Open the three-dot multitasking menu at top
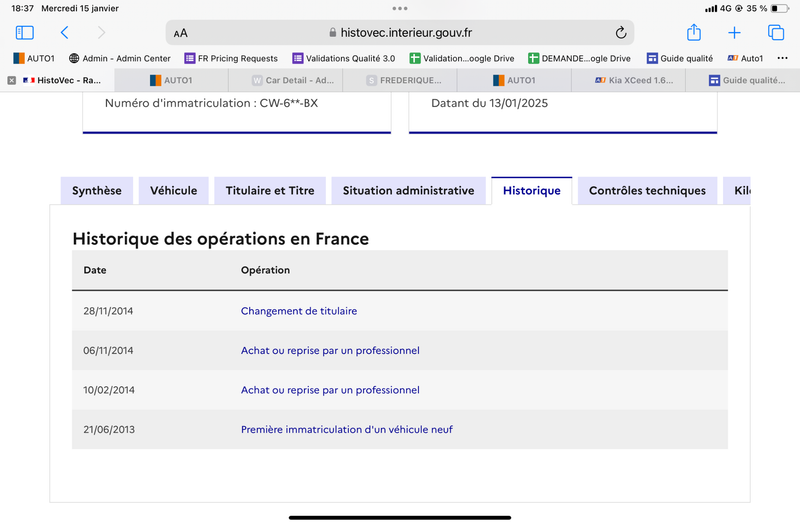 (400, 8)
